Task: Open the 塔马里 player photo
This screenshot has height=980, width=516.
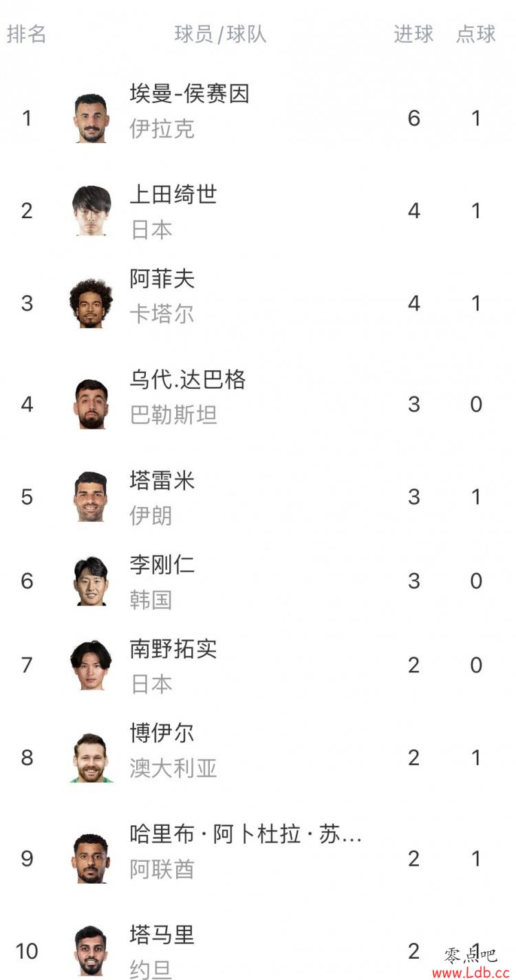Action: tap(90, 951)
